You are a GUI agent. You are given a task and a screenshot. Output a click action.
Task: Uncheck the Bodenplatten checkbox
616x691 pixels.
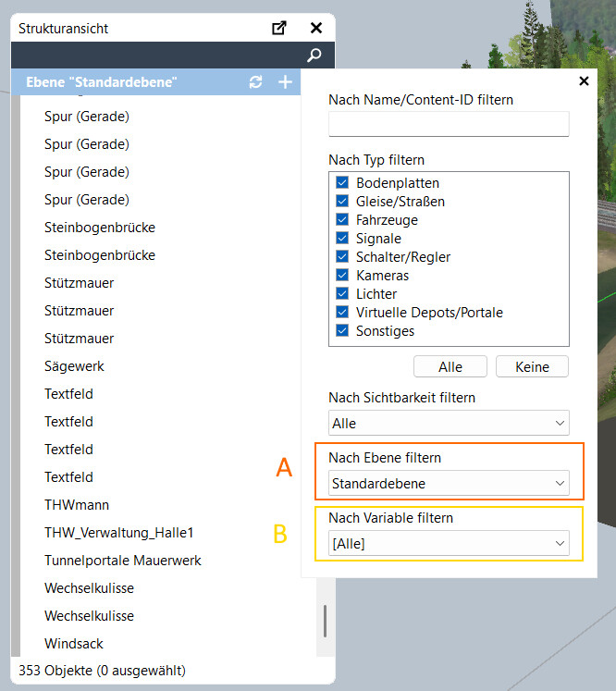pyautogui.click(x=342, y=183)
